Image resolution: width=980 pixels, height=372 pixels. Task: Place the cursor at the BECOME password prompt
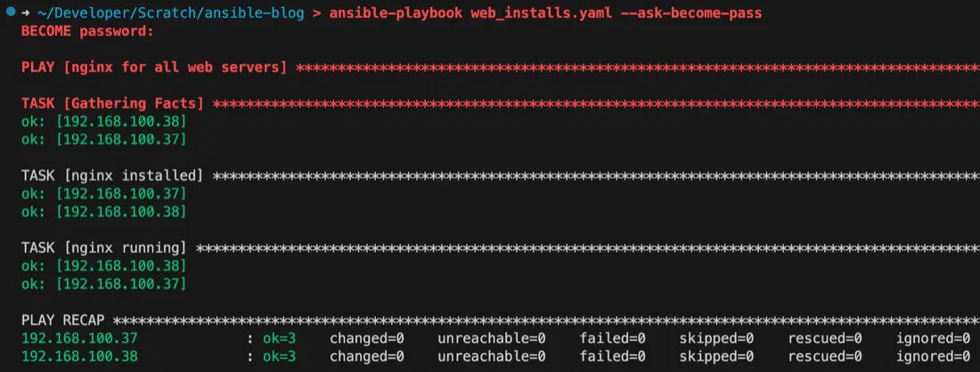pos(87,31)
